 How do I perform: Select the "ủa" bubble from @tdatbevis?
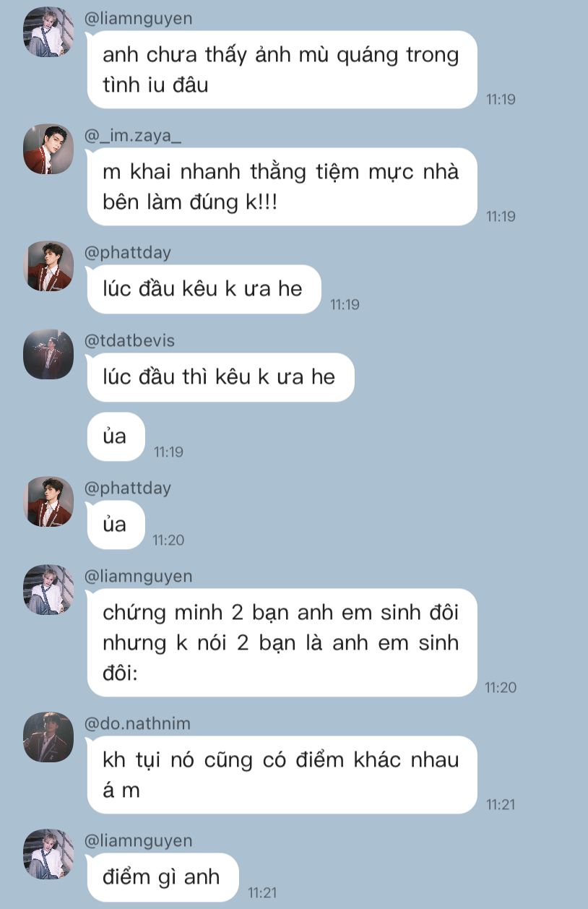pyautogui.click(x=116, y=436)
